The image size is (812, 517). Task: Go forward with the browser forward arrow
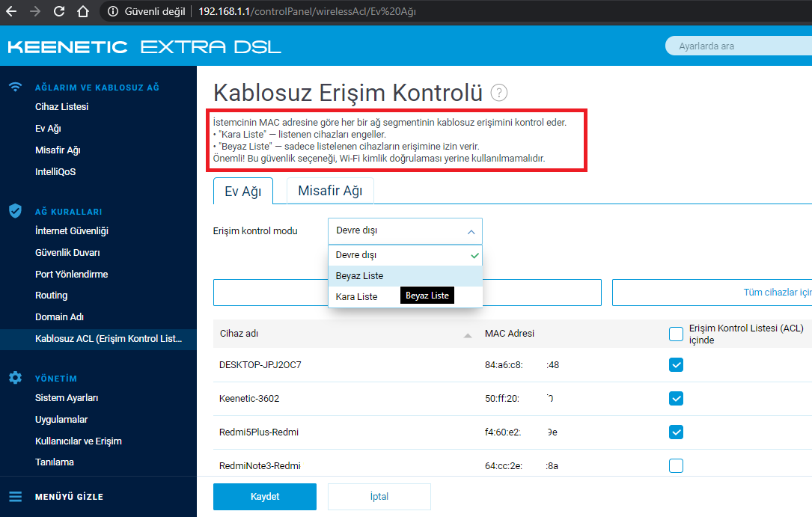34,11
